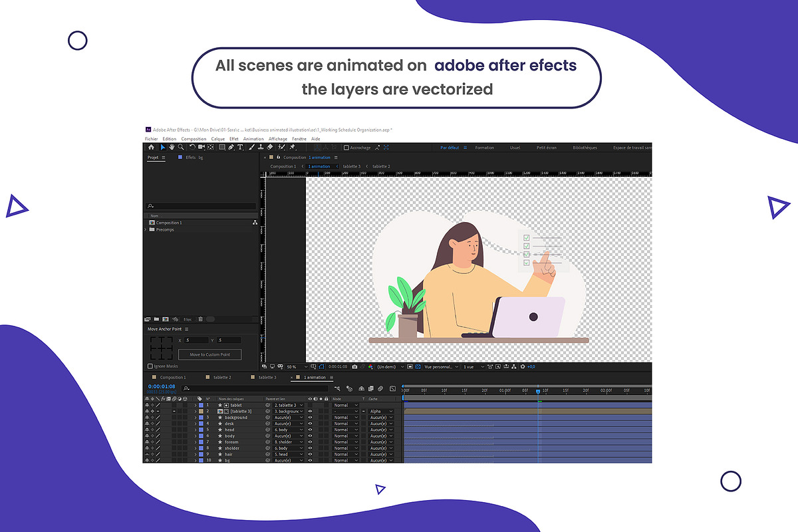Select the Hand tool
This screenshot has width=798, height=532.
pos(172,148)
